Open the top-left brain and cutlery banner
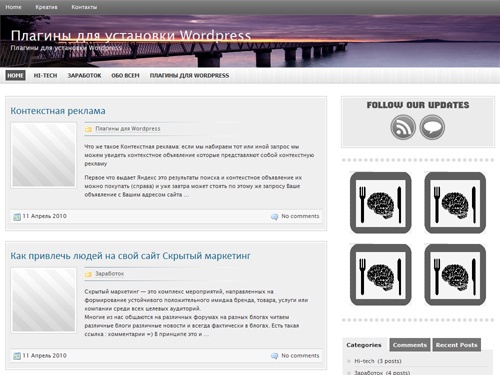The image size is (500, 375). (x=380, y=202)
